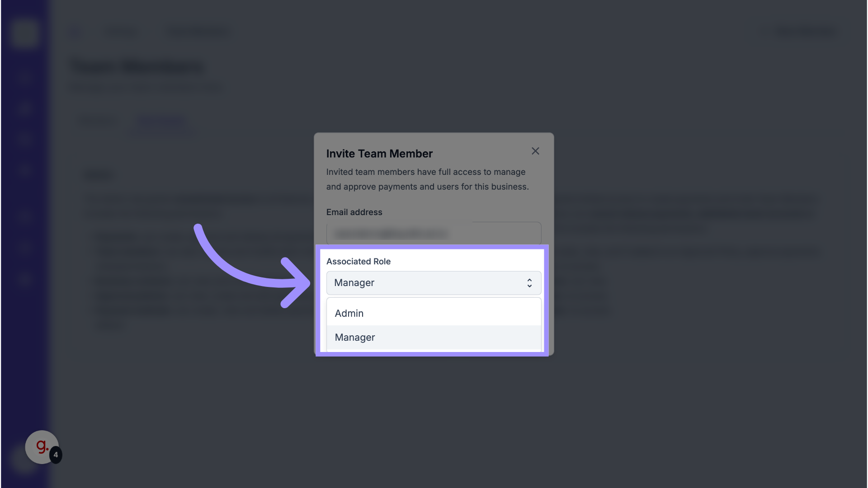This screenshot has width=868, height=488.
Task: Click the blurred logo atop the sidebar
Action: click(24, 33)
